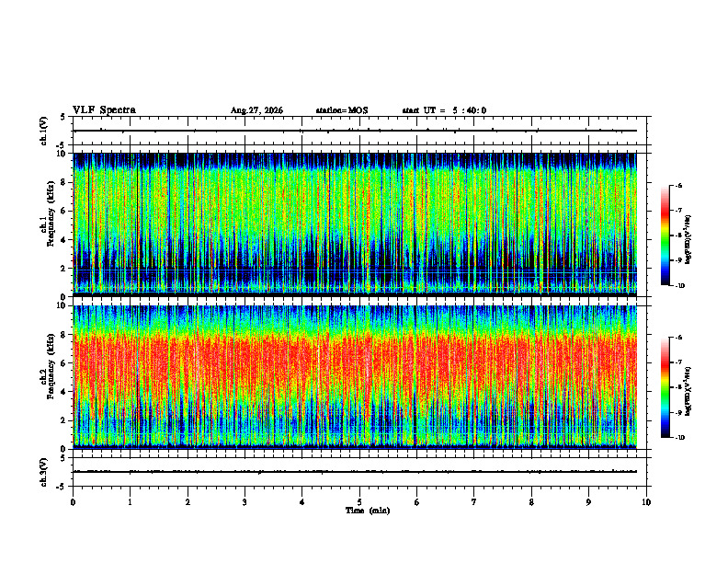Click the VLF Spectra title text
The image size is (728, 563).
(x=105, y=110)
